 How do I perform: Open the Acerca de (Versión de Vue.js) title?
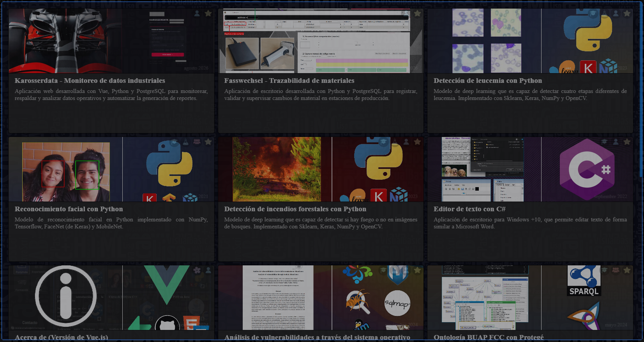[62, 337]
